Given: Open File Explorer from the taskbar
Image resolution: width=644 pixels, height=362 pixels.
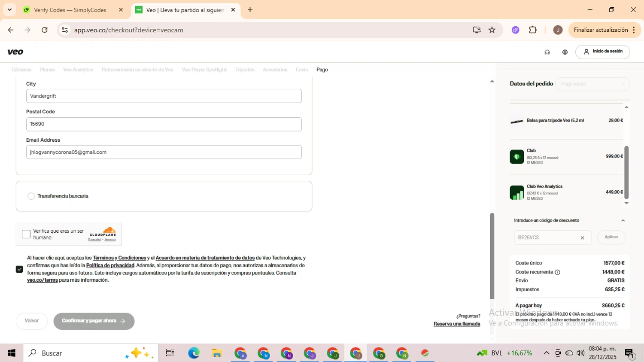Looking at the screenshot, I should [x=217, y=353].
